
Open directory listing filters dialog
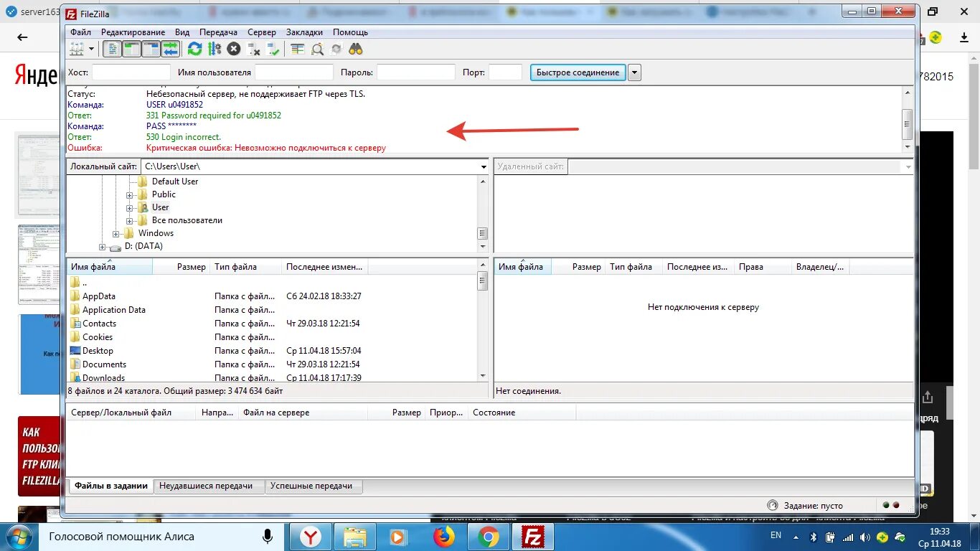(x=298, y=49)
